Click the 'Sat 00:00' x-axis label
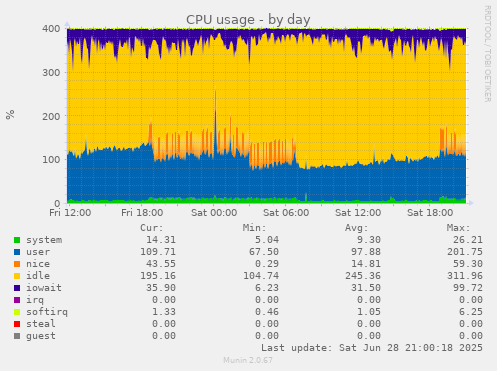Image resolution: width=497 pixels, height=371 pixels. (214, 213)
